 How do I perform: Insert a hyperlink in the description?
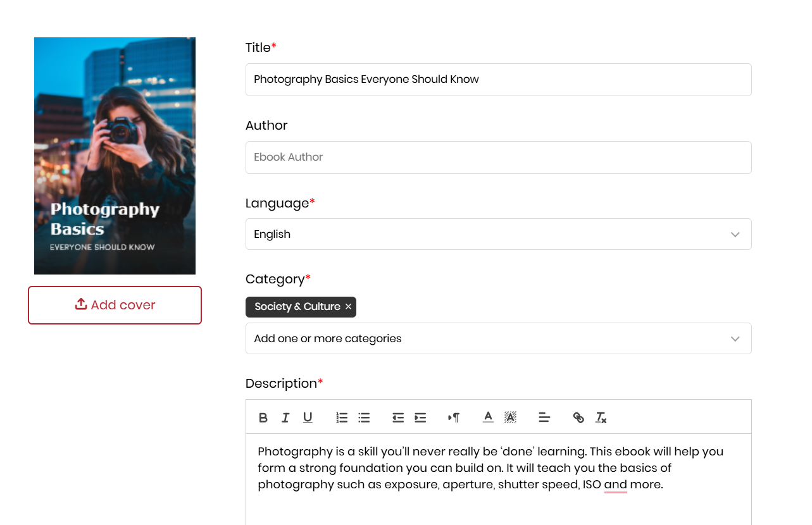click(x=578, y=417)
